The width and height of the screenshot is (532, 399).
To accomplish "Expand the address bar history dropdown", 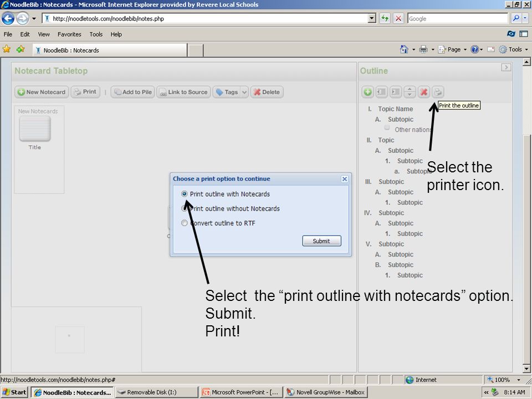I will click(x=372, y=19).
